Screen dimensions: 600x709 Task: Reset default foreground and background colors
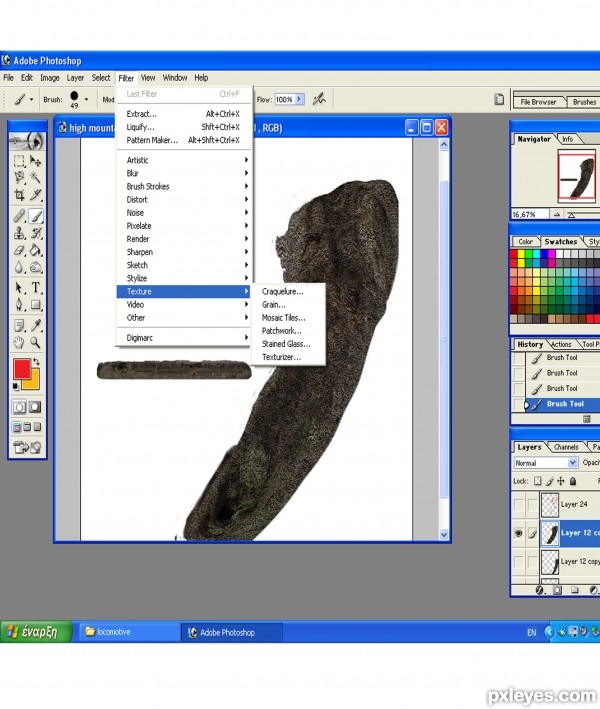16,386
